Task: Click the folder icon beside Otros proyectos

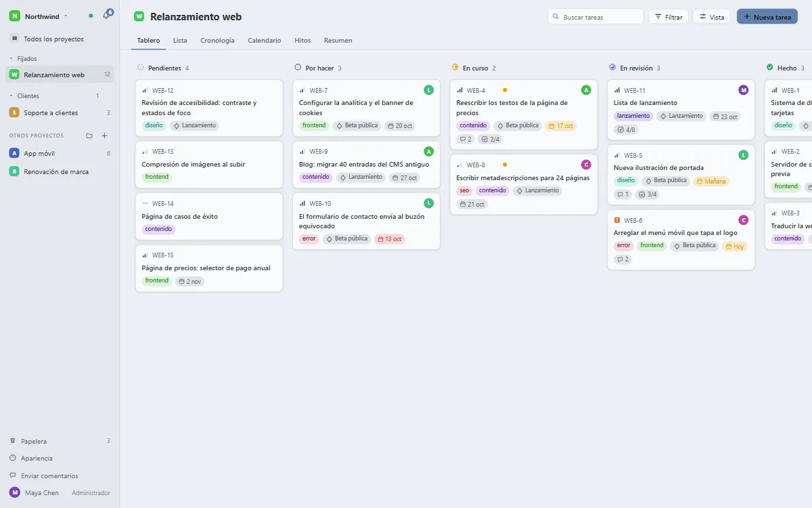Action: (x=89, y=135)
